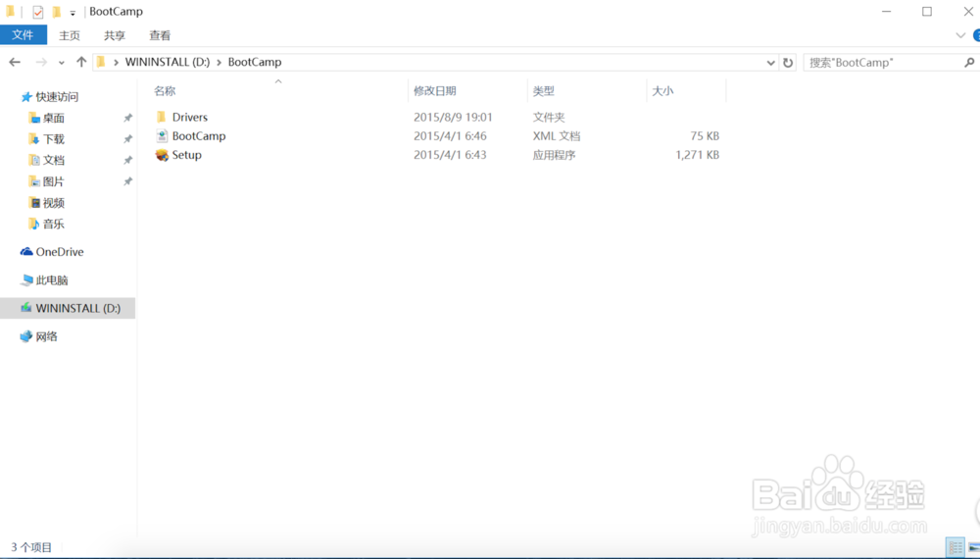Open 桌面 in quick access
This screenshot has width=980, height=559.
[54, 119]
